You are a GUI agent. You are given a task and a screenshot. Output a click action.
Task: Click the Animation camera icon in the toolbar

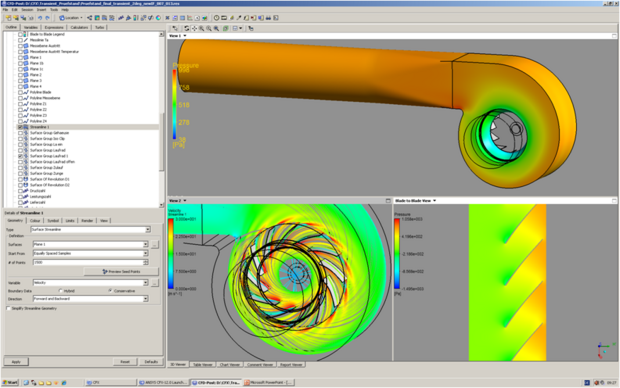coord(224,18)
